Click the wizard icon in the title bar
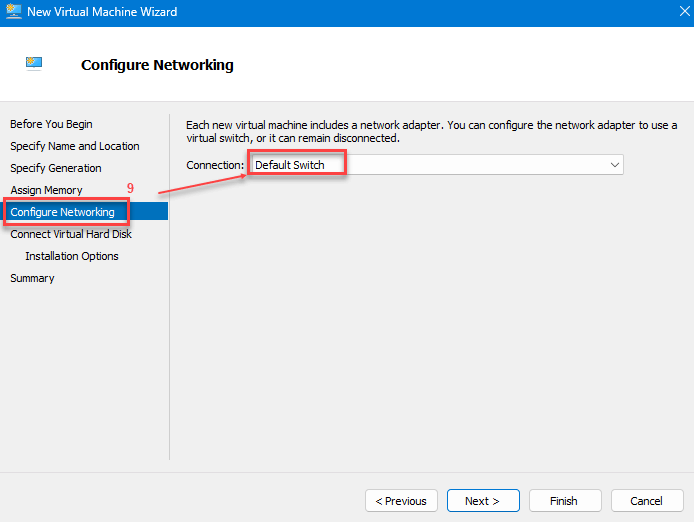Screen dimensions: 694x522 click(13, 12)
